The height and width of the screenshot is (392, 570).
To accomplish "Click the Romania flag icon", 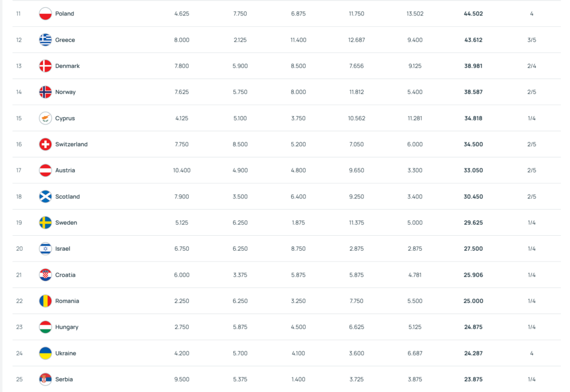I will pos(46,301).
